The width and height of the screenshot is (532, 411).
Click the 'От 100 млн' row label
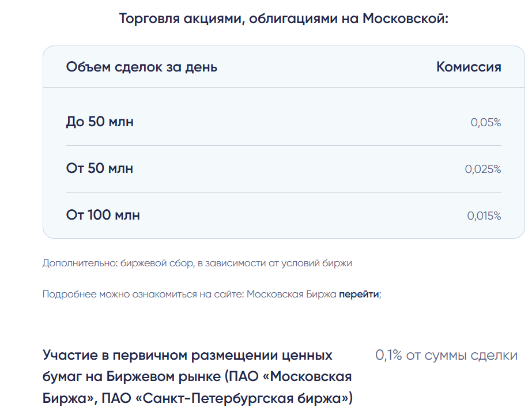(x=103, y=215)
